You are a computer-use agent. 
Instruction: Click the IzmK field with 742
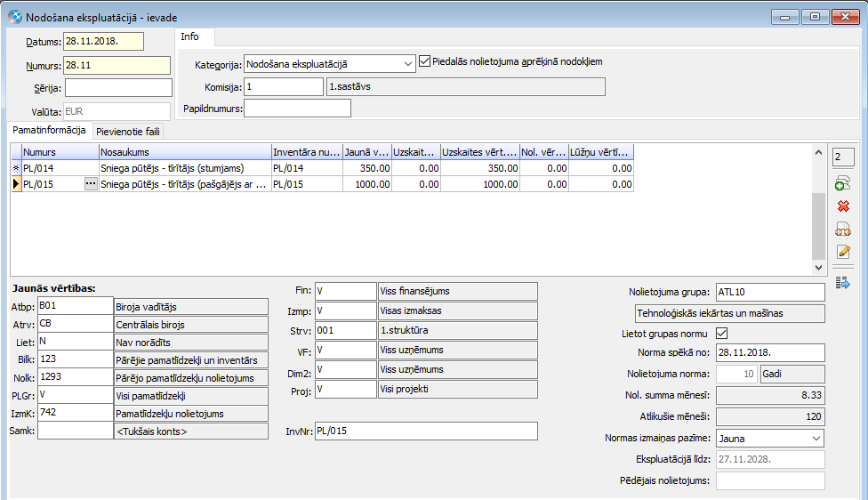pyautogui.click(x=76, y=413)
